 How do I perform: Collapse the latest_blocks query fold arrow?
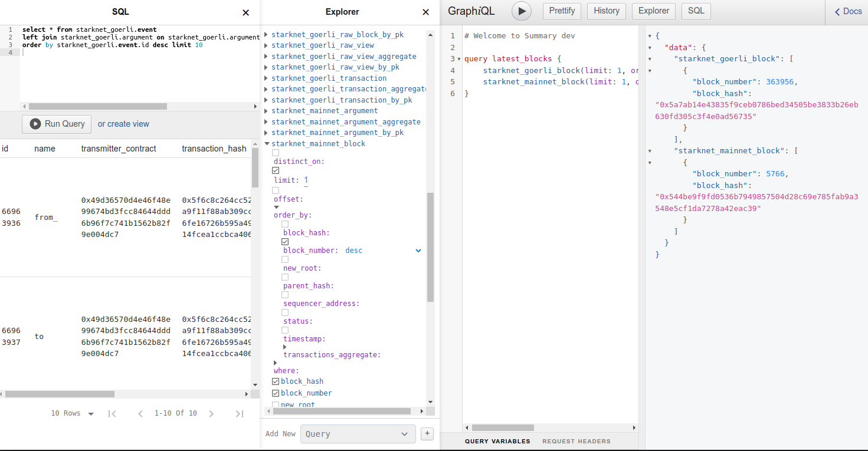[459, 59]
